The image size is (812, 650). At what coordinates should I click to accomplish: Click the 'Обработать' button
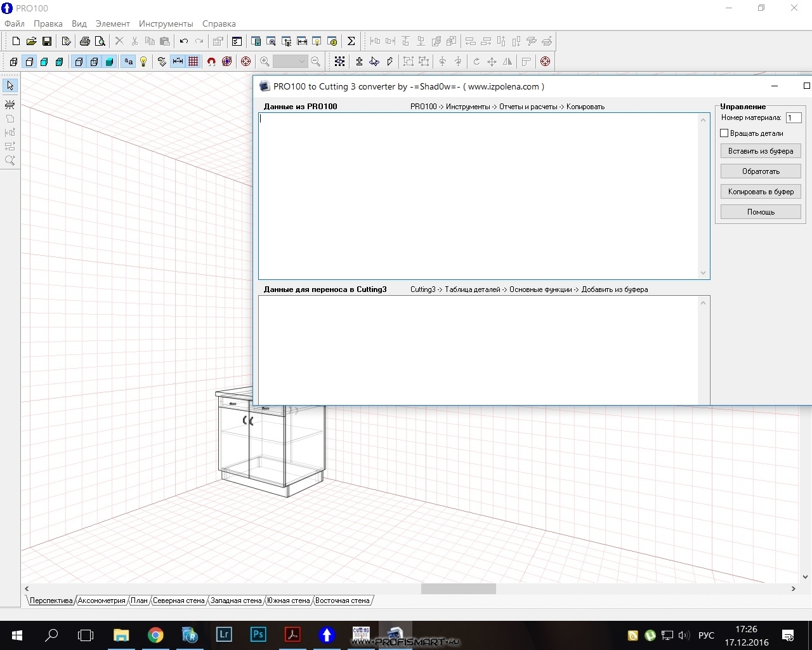click(761, 171)
